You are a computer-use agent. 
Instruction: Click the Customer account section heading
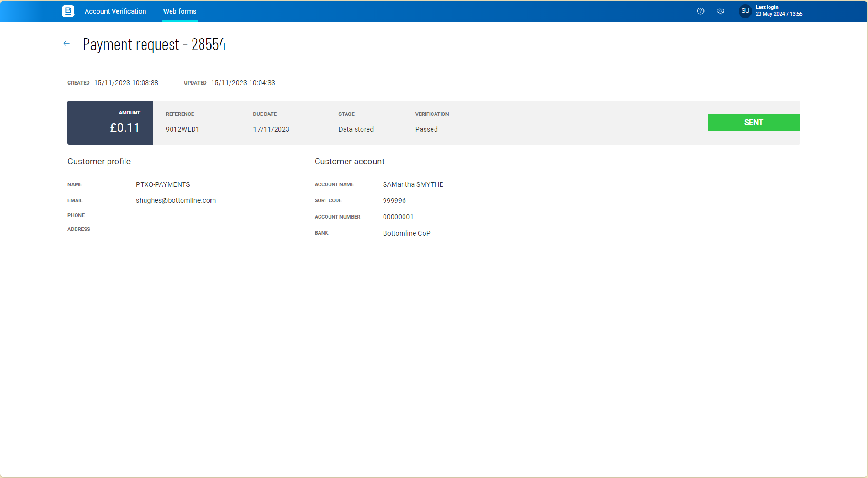[349, 162]
